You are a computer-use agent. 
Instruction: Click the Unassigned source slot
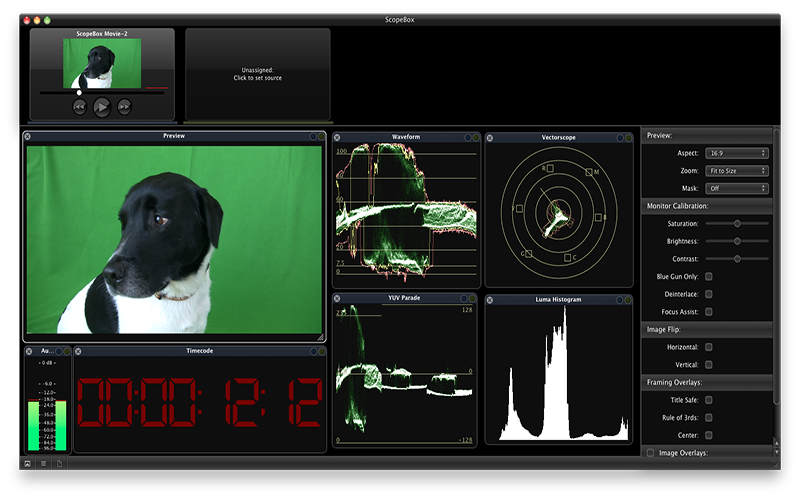pyautogui.click(x=258, y=74)
